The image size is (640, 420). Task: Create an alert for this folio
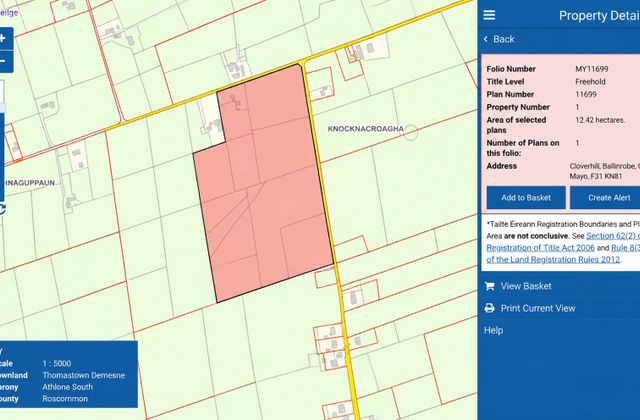pos(605,198)
